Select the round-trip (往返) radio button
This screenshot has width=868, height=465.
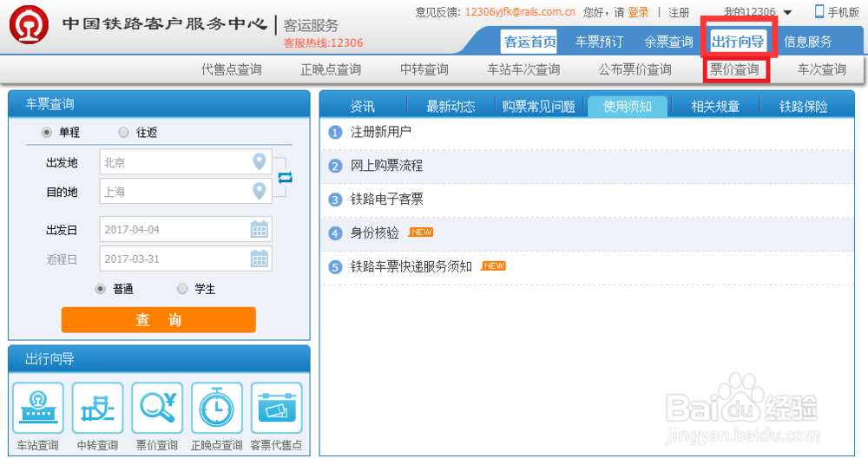pos(123,133)
